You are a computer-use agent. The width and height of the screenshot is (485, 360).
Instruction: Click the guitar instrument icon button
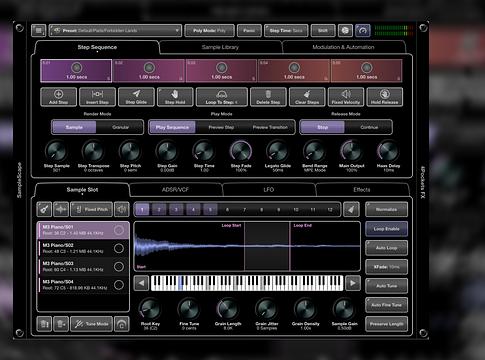pos(44,210)
